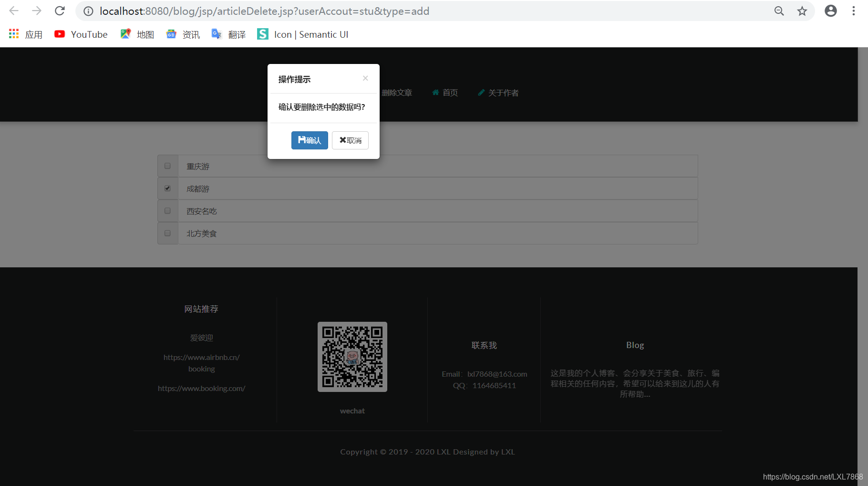The height and width of the screenshot is (486, 868).
Task: Click the booking label in the footer
Action: coord(202,369)
